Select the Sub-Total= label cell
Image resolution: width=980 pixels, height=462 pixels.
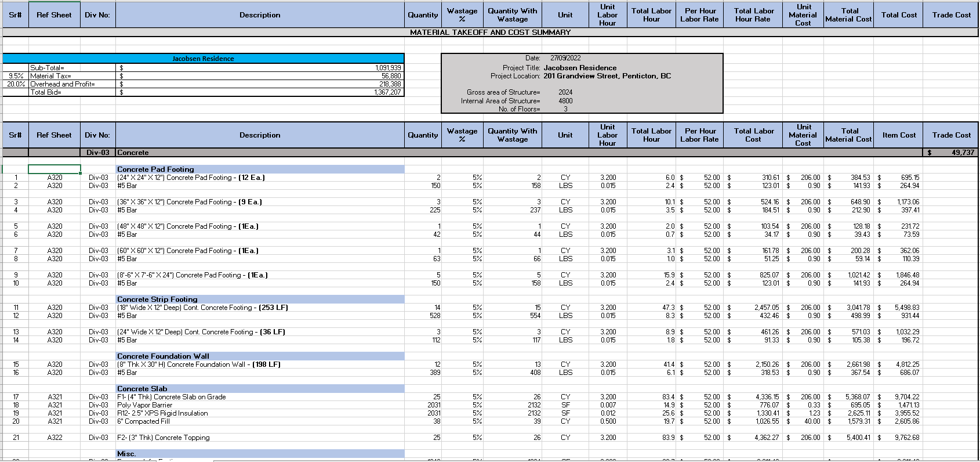tap(72, 68)
